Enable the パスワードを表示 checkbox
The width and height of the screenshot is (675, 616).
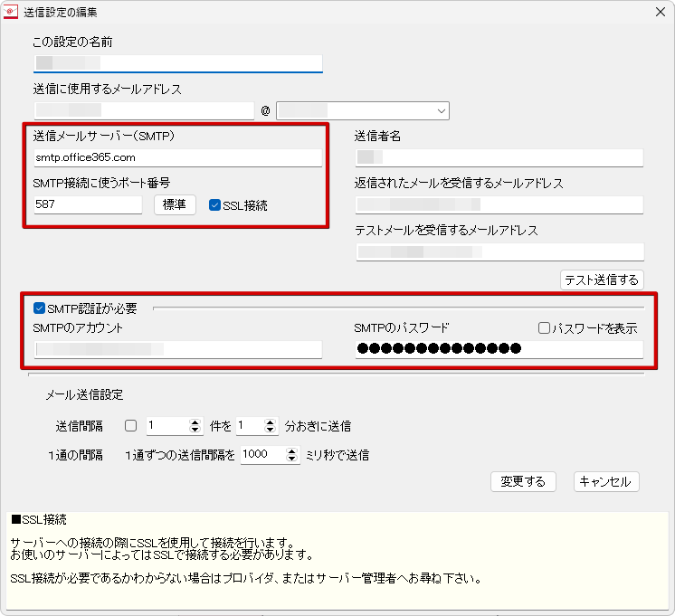pyautogui.click(x=544, y=328)
